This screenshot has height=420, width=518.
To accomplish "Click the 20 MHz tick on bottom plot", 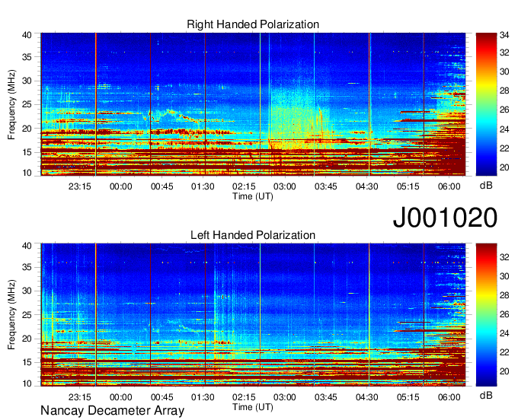I will tap(27, 339).
